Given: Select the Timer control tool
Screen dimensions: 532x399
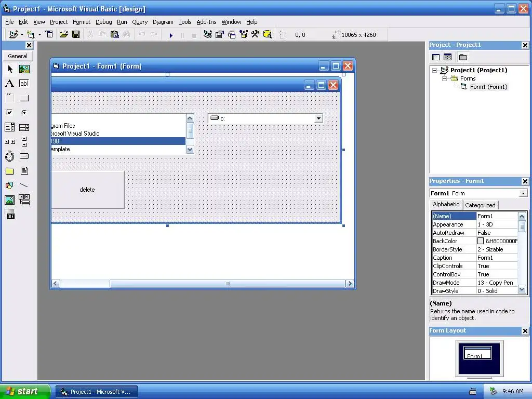Looking at the screenshot, I should tap(10, 156).
